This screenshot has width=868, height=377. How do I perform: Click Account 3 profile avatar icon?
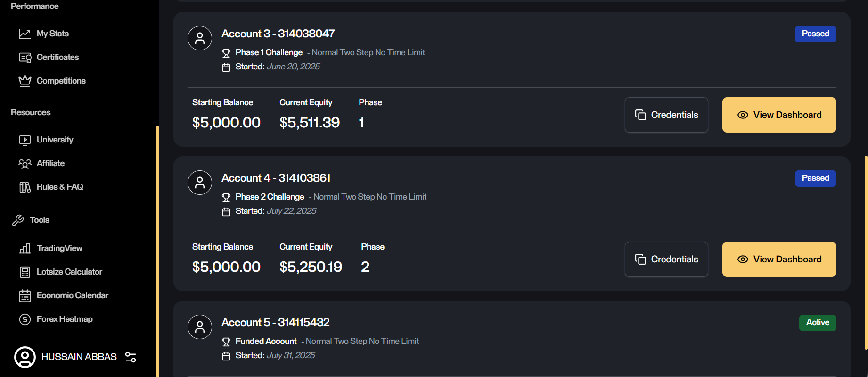pyautogui.click(x=200, y=38)
